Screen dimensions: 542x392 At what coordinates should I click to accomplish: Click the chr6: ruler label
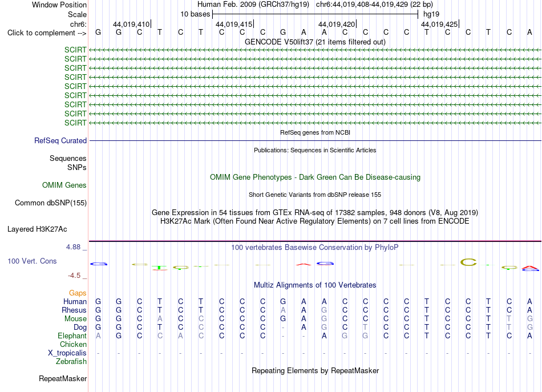click(78, 24)
